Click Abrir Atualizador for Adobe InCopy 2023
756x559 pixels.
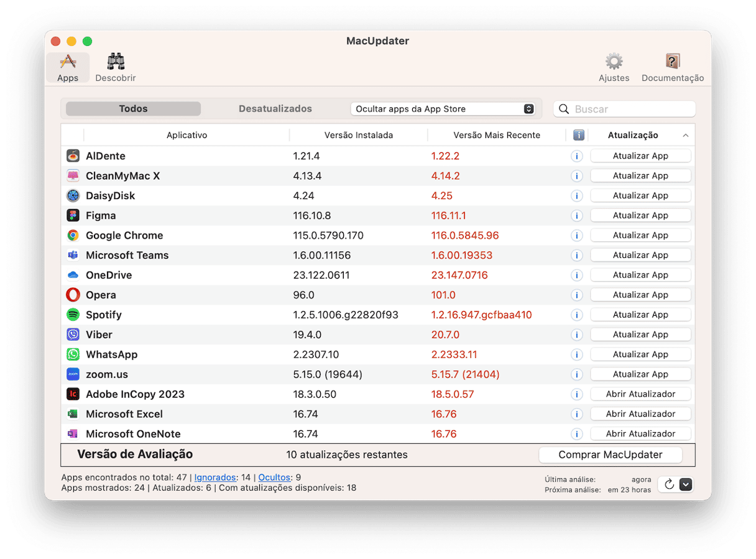point(640,394)
